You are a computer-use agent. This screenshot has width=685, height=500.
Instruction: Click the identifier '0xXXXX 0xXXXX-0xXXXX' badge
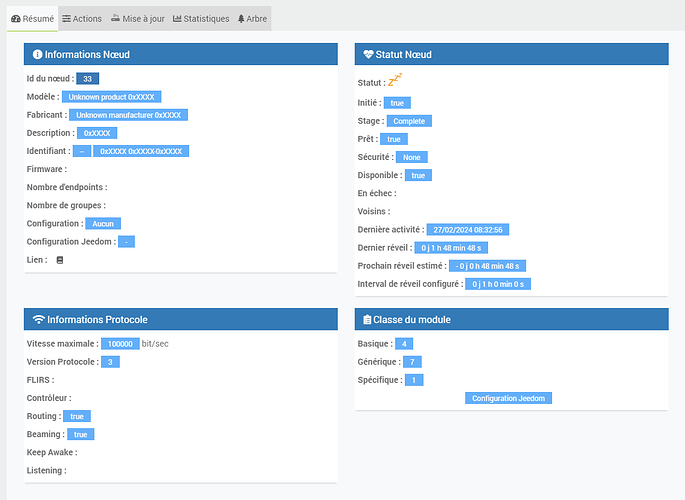[x=141, y=151]
